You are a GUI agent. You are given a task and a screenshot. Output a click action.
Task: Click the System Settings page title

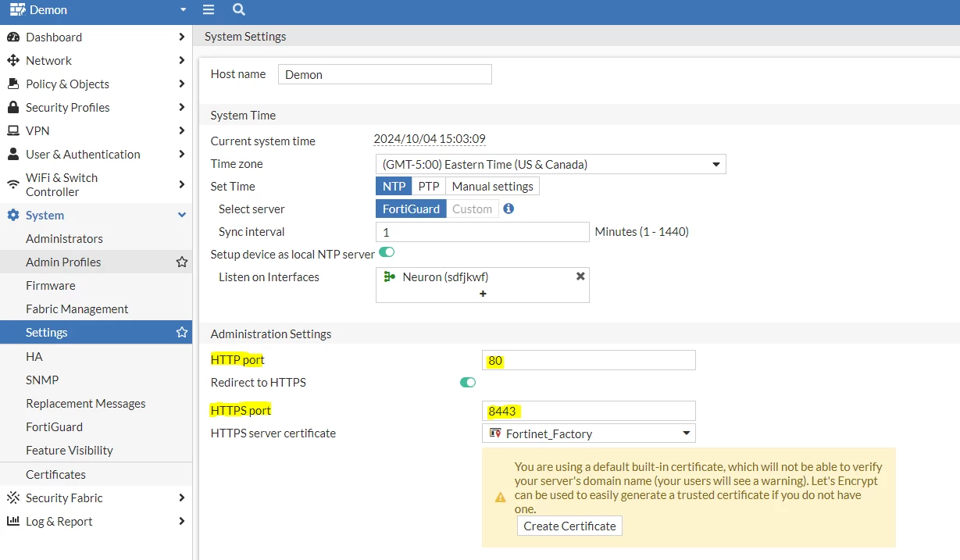click(245, 36)
